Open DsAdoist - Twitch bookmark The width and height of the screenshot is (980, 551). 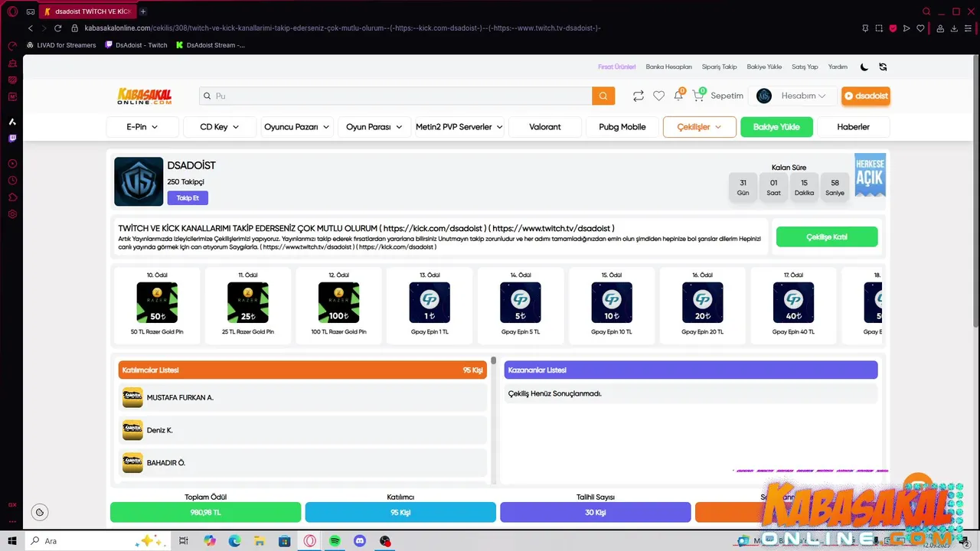tap(136, 45)
